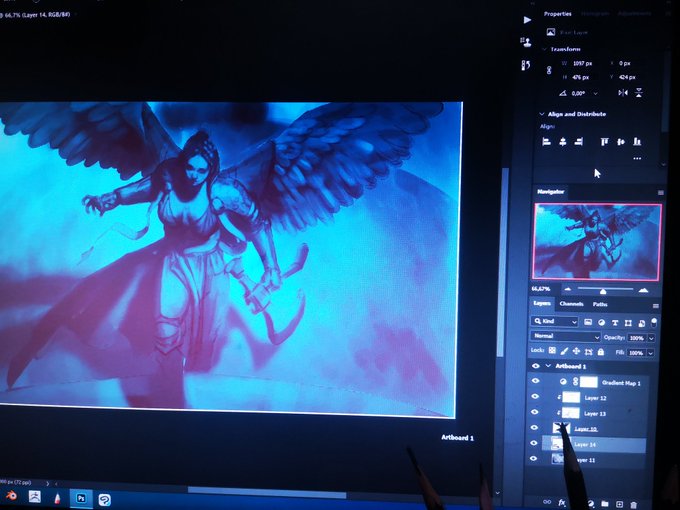
Task: Click the Flip Vertical icon in Transform
Action: coord(639,92)
